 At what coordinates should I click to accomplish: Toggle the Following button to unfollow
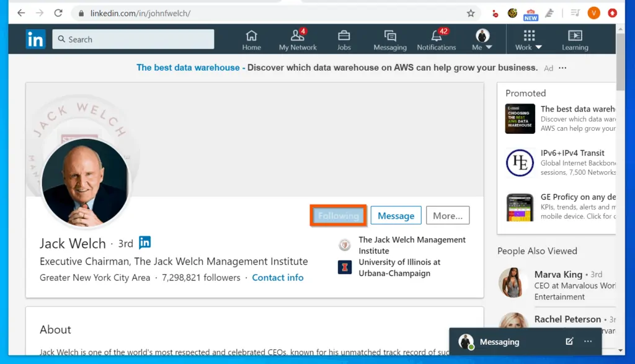pyautogui.click(x=338, y=215)
